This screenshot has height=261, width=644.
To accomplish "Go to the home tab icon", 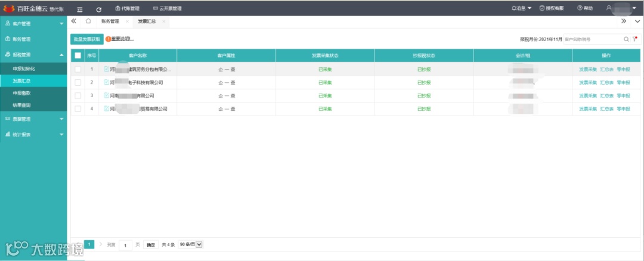I will [x=88, y=21].
